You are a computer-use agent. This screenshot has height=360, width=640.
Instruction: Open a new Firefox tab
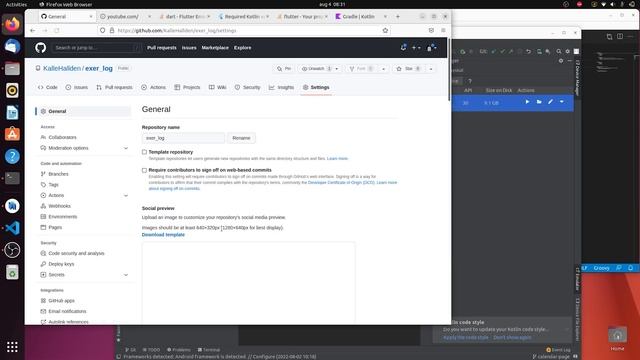point(398,17)
